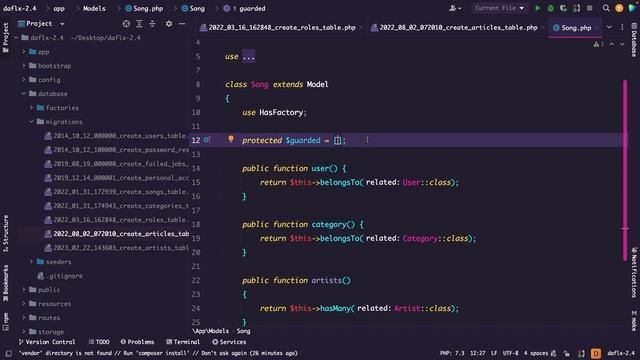Open the Services tool tab

coord(229,342)
